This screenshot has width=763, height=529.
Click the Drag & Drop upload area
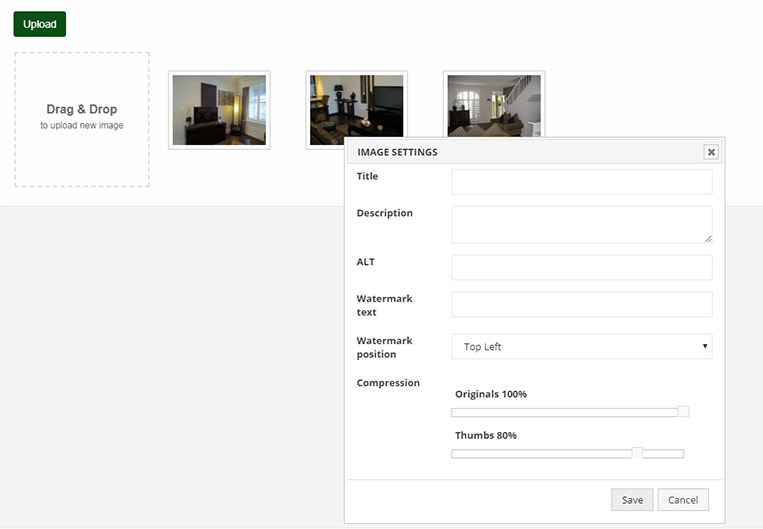click(82, 119)
